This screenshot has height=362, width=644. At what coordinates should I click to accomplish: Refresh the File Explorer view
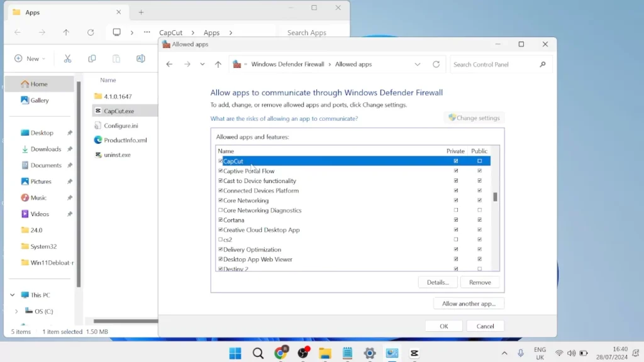click(x=91, y=33)
